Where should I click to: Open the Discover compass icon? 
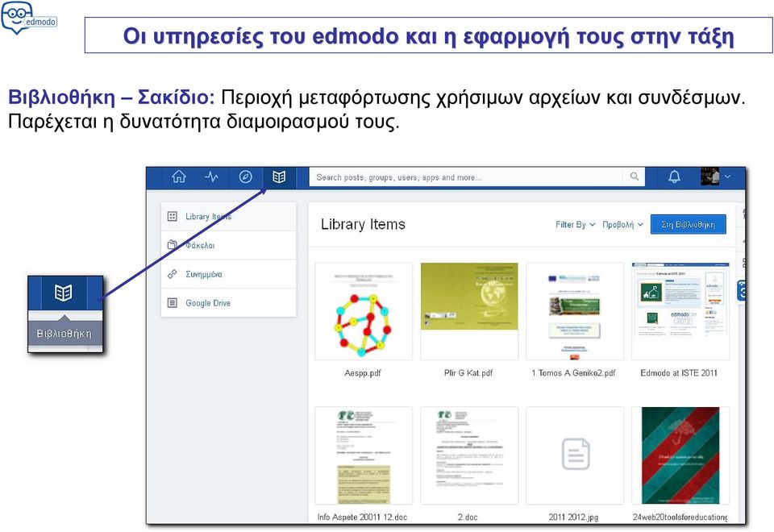point(245,177)
